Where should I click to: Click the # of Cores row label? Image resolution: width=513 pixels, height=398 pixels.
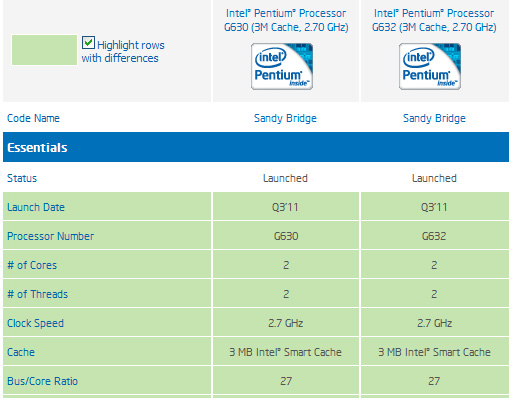click(32, 265)
